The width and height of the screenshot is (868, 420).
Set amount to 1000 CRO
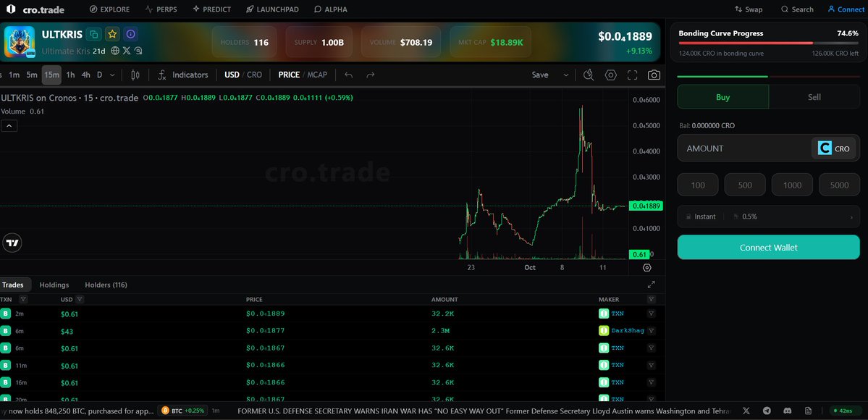click(792, 185)
